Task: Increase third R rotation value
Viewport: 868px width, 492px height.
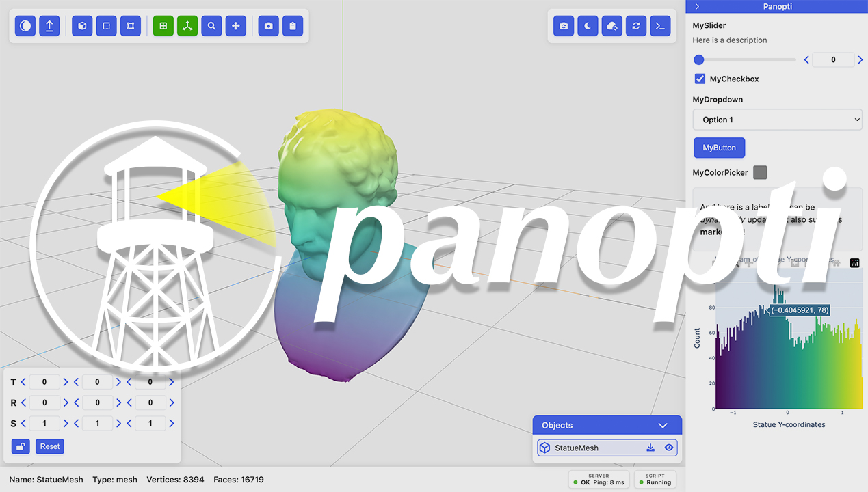Action: (172, 402)
